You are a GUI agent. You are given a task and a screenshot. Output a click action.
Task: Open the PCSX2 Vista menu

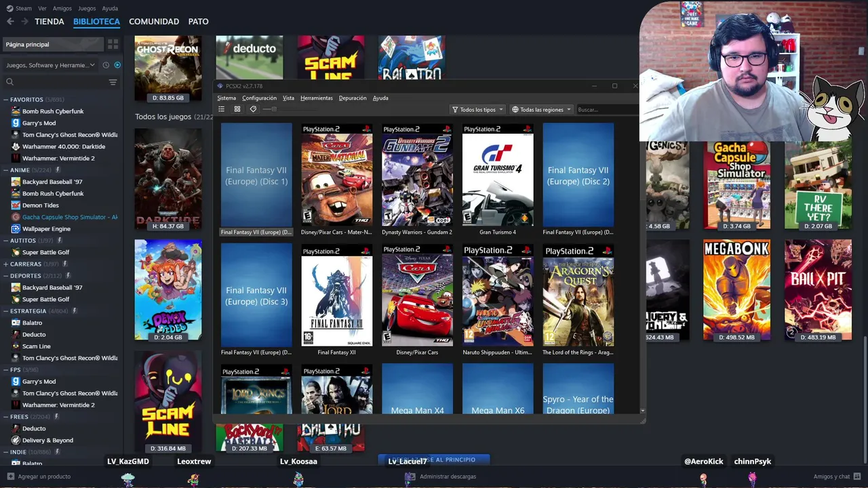click(x=288, y=98)
